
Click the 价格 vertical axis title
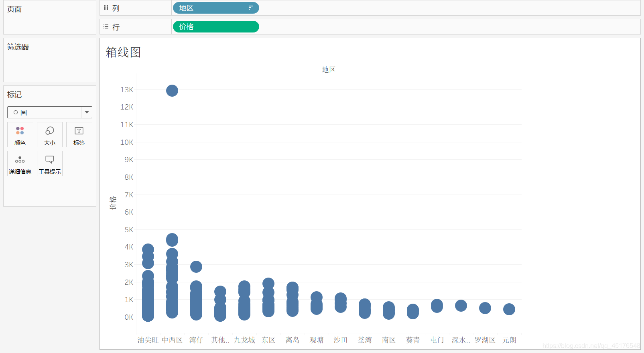pyautogui.click(x=113, y=203)
